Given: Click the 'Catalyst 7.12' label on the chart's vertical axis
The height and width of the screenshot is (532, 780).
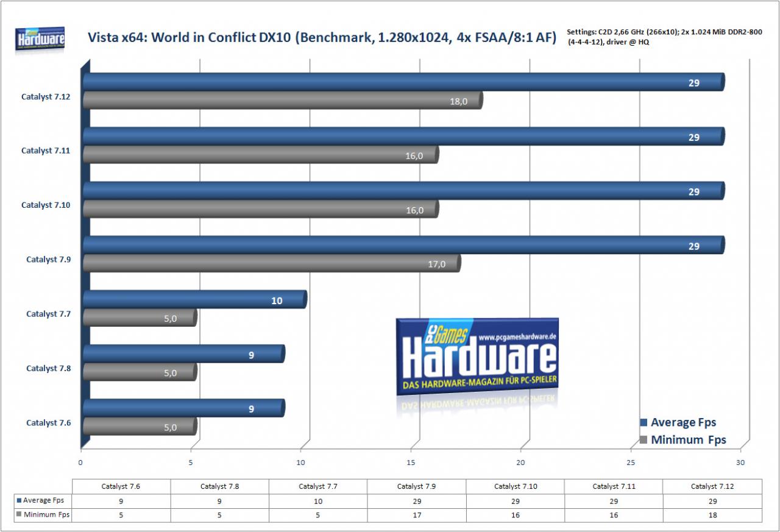Looking at the screenshot, I should click(46, 96).
